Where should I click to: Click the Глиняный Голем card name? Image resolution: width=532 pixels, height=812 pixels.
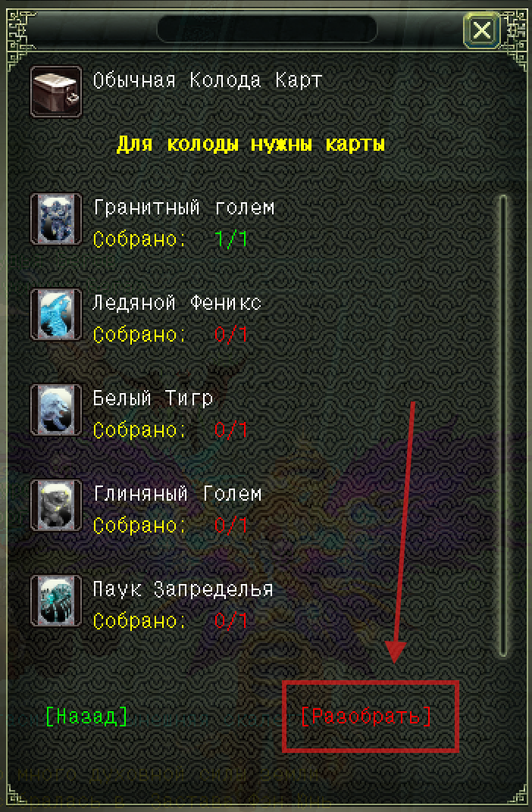(x=177, y=494)
